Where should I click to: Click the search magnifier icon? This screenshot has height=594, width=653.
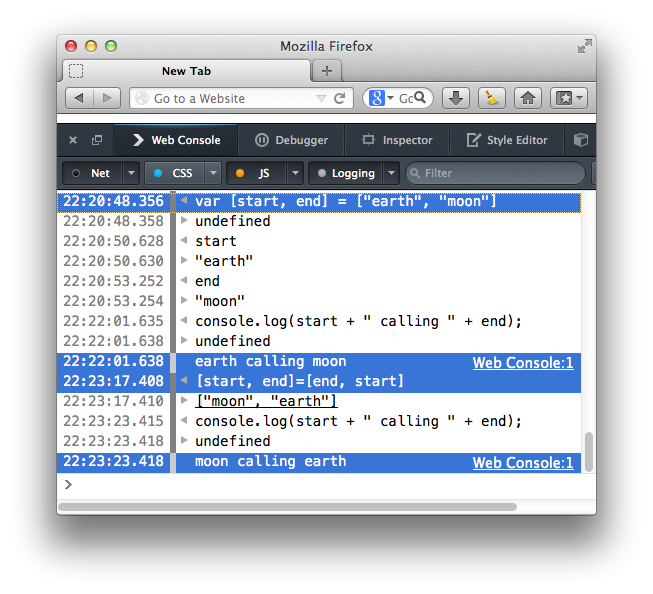click(x=420, y=97)
